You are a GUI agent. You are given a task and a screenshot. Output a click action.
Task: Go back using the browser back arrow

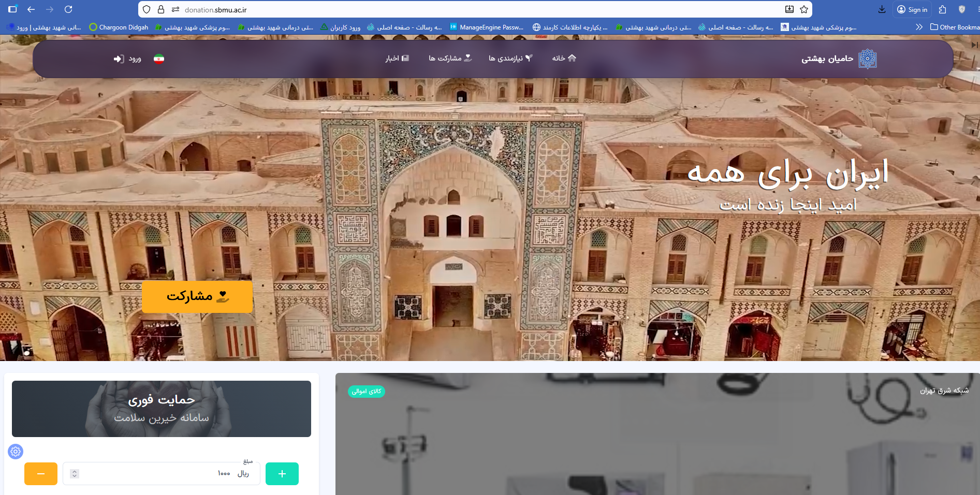31,9
